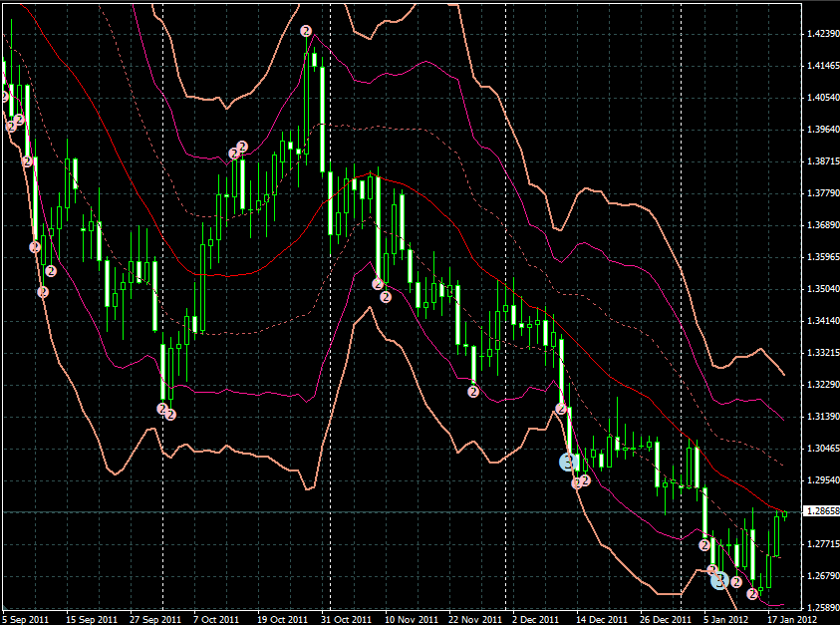Select the 31 Oct 2011 date on the time axis
Image resolution: width=840 pixels, height=625 pixels.
pos(347,618)
